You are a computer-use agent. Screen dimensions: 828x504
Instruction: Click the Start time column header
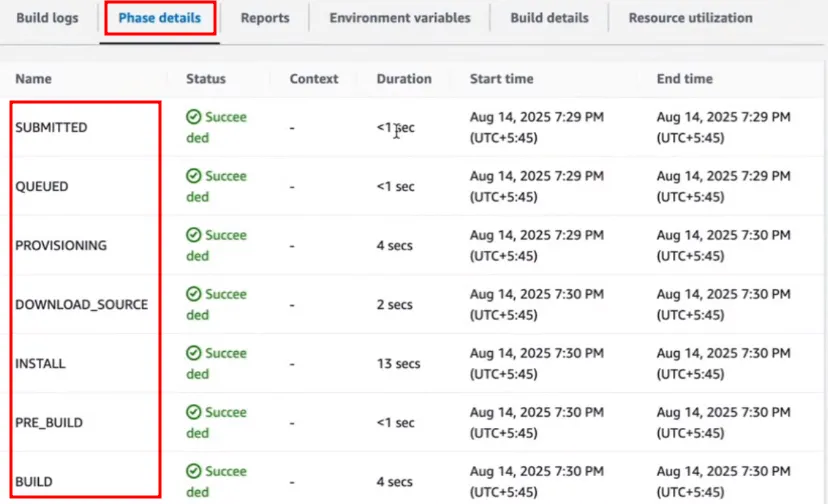coord(502,79)
